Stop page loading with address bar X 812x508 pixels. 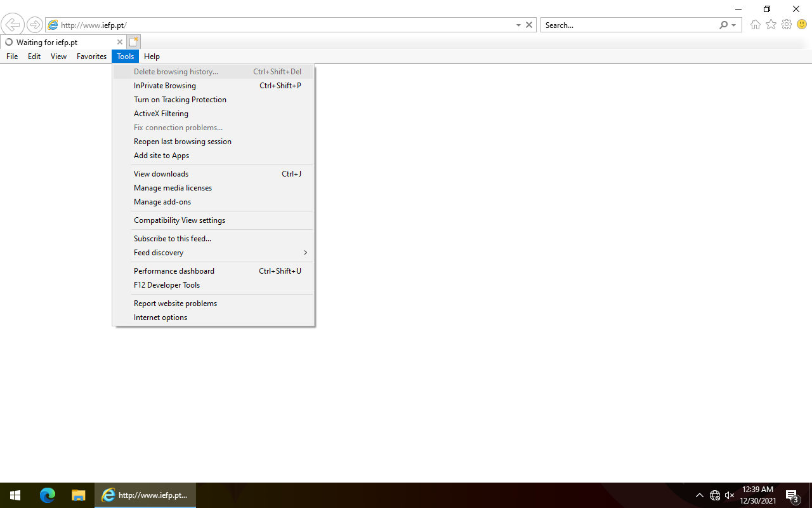(x=529, y=25)
